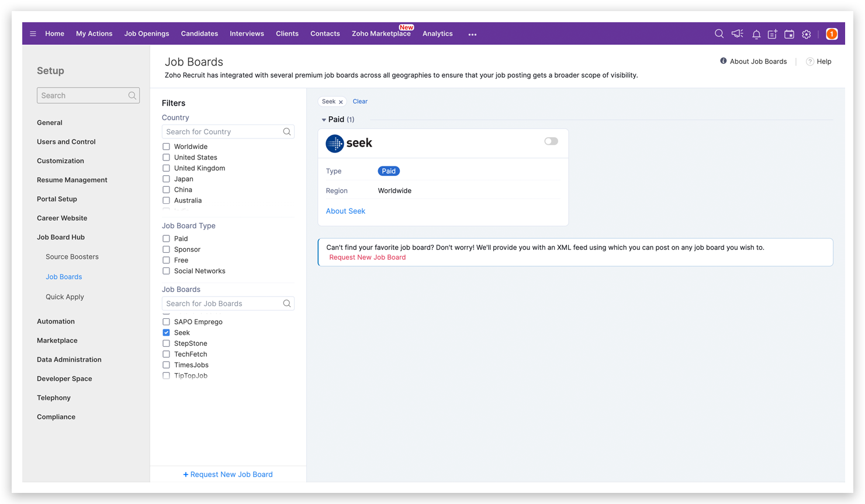865x504 pixels.
Task: Check the Australia country filter
Action: (167, 200)
